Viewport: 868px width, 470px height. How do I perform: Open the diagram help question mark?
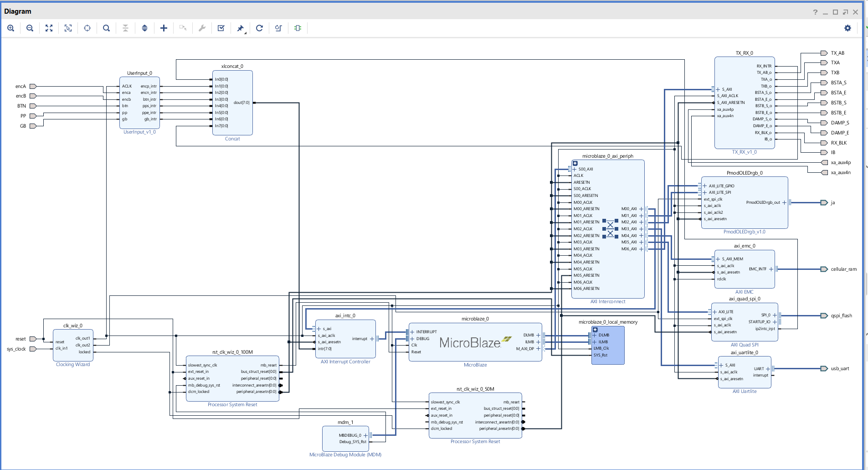pos(815,12)
